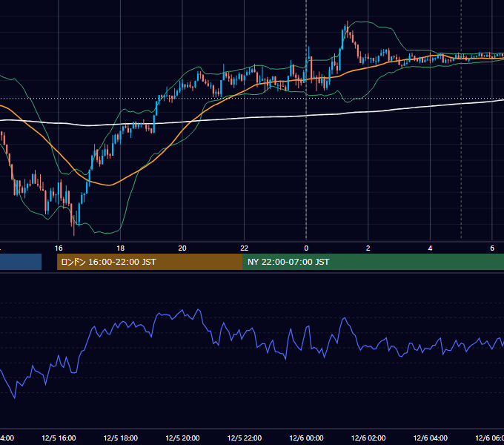Click the upper time axis label 16
The height and width of the screenshot is (445, 504).
[59, 248]
